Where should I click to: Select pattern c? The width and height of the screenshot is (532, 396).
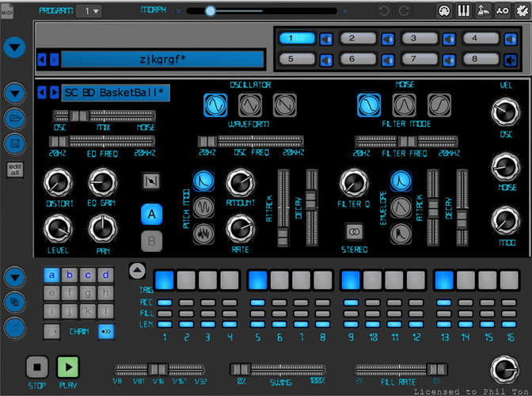88,275
